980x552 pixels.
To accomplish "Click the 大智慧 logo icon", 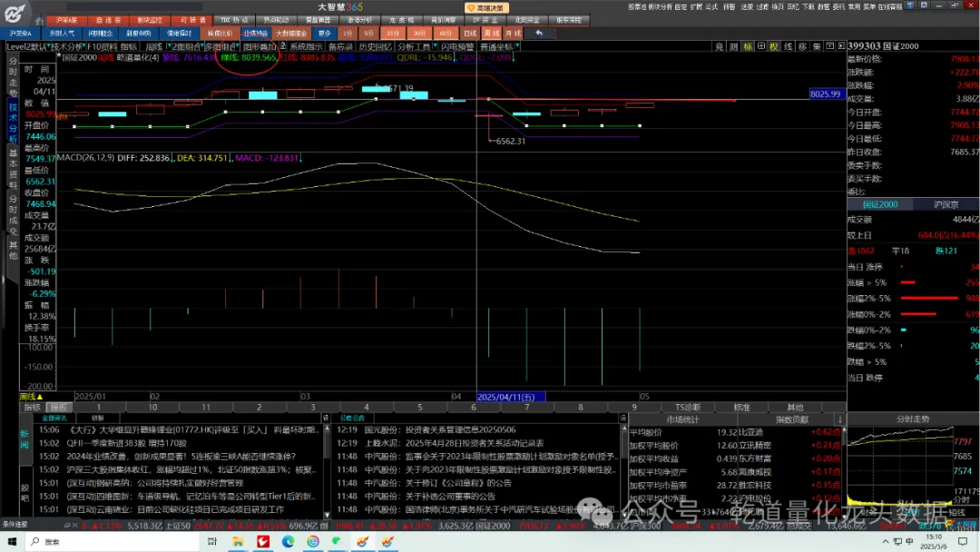I will [15, 13].
